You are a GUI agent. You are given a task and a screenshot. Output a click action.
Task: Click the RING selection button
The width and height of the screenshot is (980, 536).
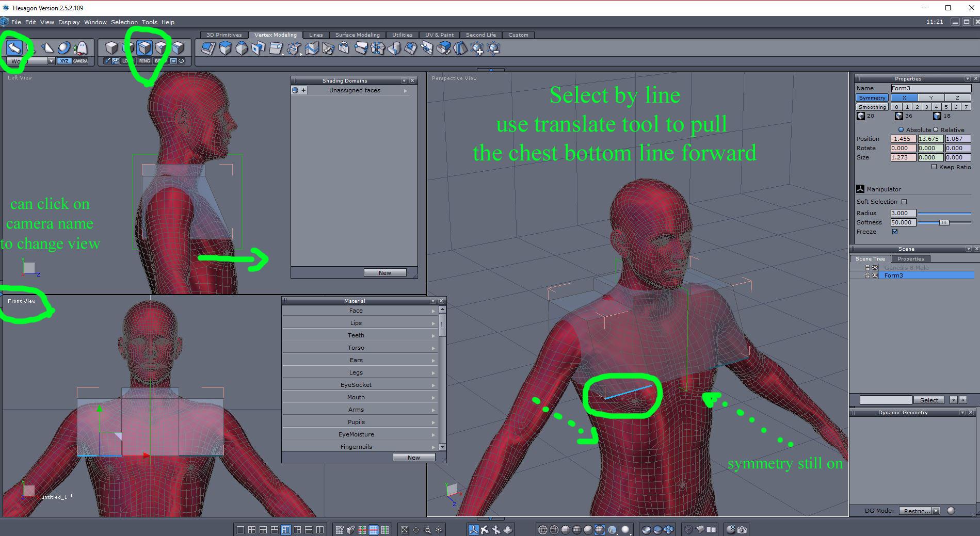point(144,61)
